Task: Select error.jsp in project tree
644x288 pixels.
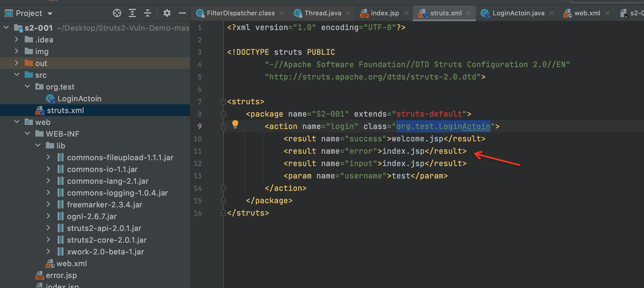Action: 61,275
